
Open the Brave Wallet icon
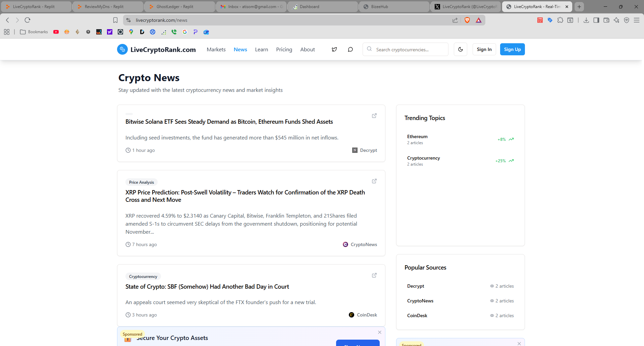(606, 20)
